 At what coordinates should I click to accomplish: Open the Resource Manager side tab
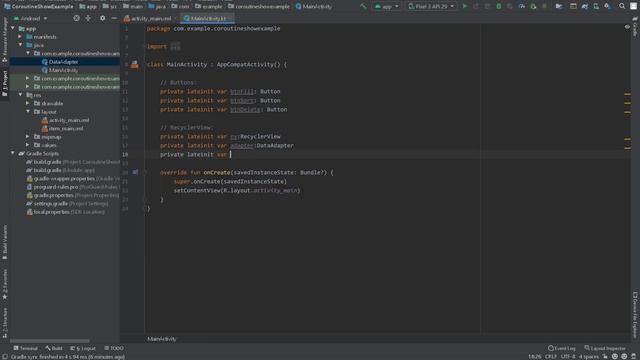(x=5, y=40)
